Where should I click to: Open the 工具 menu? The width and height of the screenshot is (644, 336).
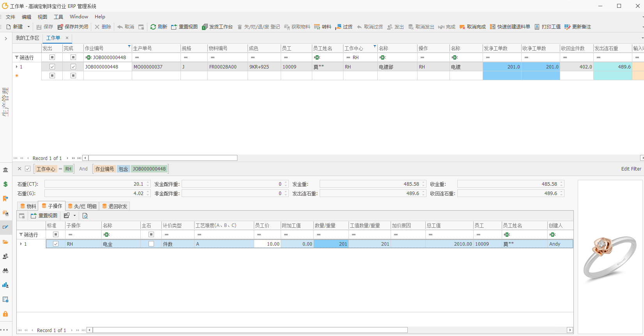click(58, 17)
